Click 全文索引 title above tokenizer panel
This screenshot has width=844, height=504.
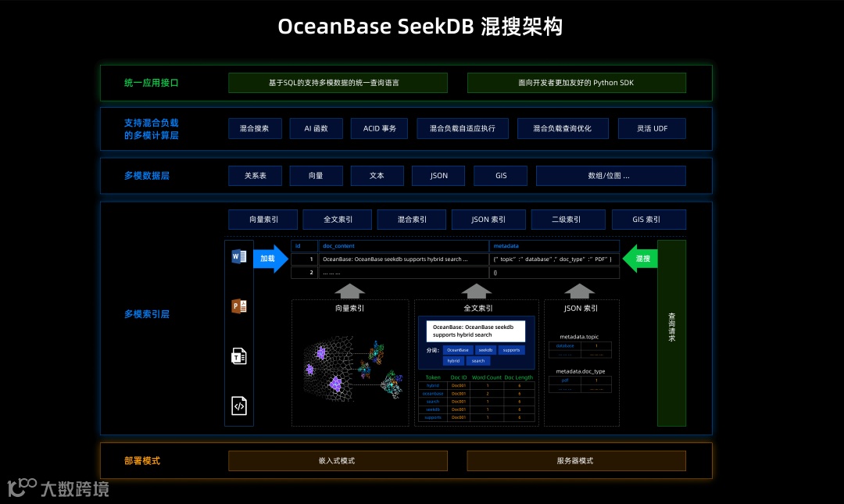click(478, 309)
